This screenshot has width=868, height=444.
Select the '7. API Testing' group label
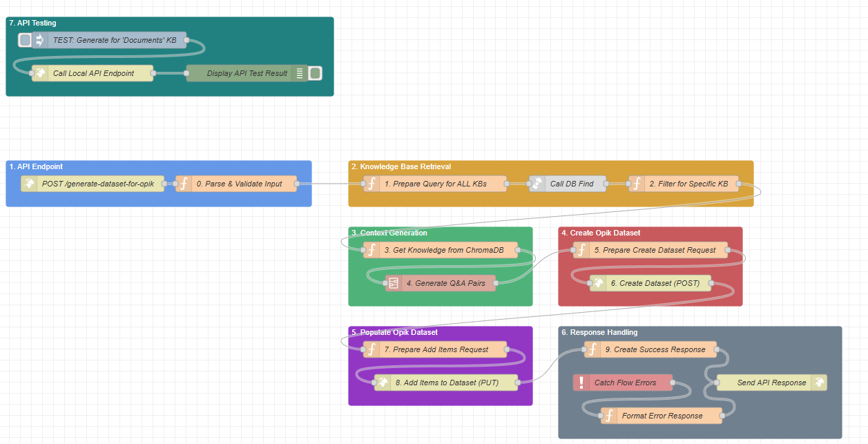click(x=33, y=23)
